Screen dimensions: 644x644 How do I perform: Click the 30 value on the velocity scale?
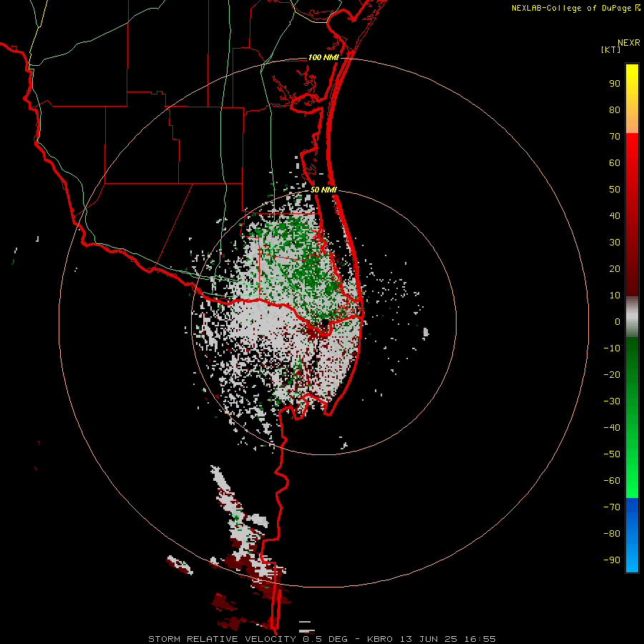click(x=615, y=243)
